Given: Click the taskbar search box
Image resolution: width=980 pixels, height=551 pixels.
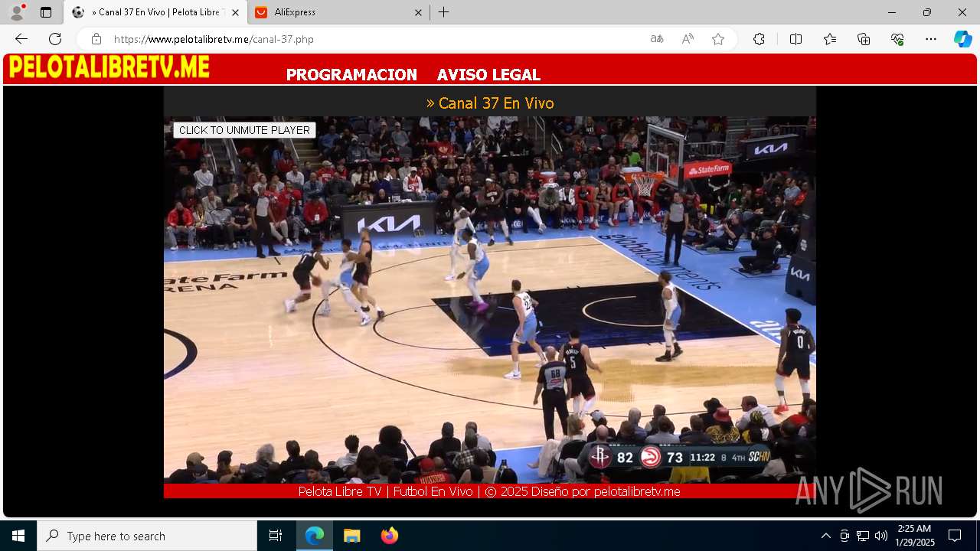Looking at the screenshot, I should [x=147, y=536].
